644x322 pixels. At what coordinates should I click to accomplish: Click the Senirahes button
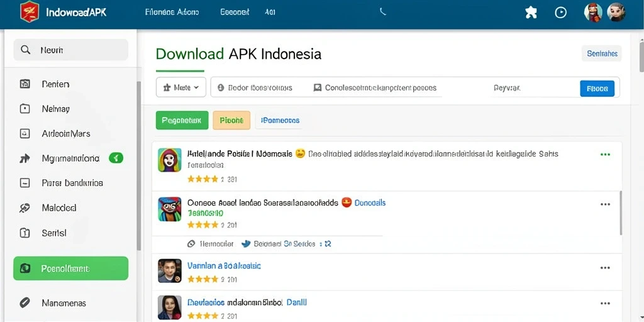tap(602, 53)
